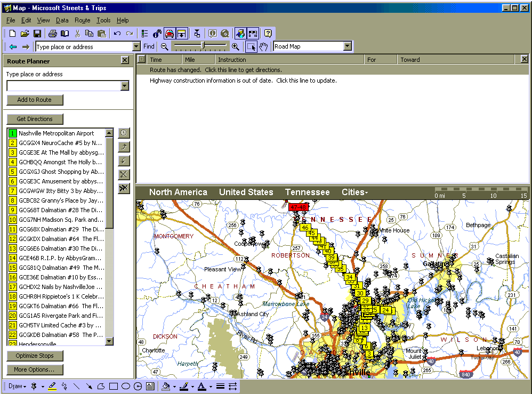The width and height of the screenshot is (532, 394).
Task: Click the Add to Route button
Action: [35, 100]
